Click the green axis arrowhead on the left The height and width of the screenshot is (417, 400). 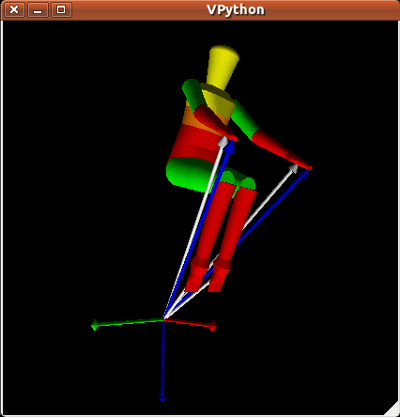pos(94,325)
